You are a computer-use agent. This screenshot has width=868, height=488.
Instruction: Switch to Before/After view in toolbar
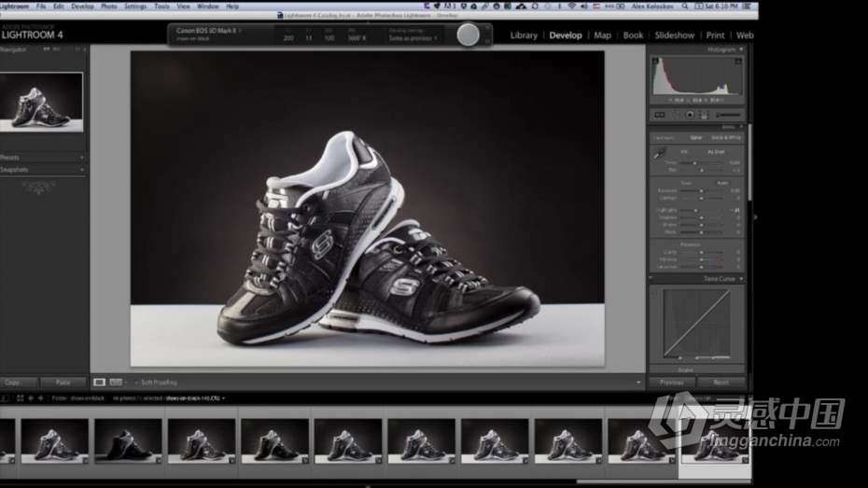pyautogui.click(x=115, y=383)
